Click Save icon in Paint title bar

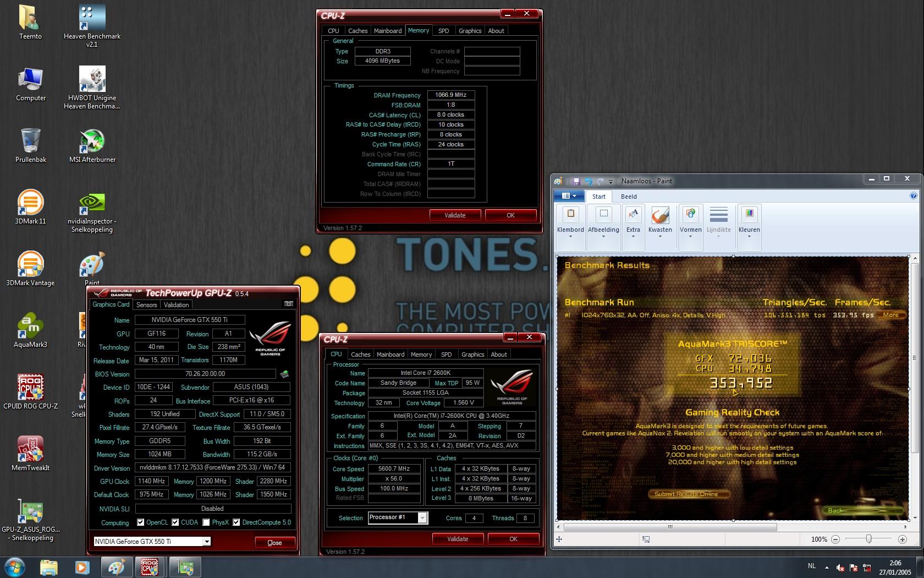pos(576,181)
